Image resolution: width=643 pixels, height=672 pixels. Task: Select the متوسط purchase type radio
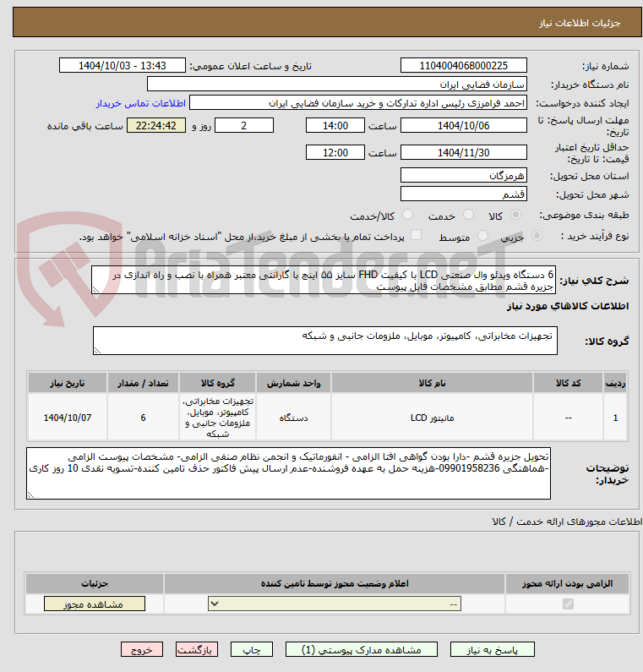pyautogui.click(x=482, y=235)
